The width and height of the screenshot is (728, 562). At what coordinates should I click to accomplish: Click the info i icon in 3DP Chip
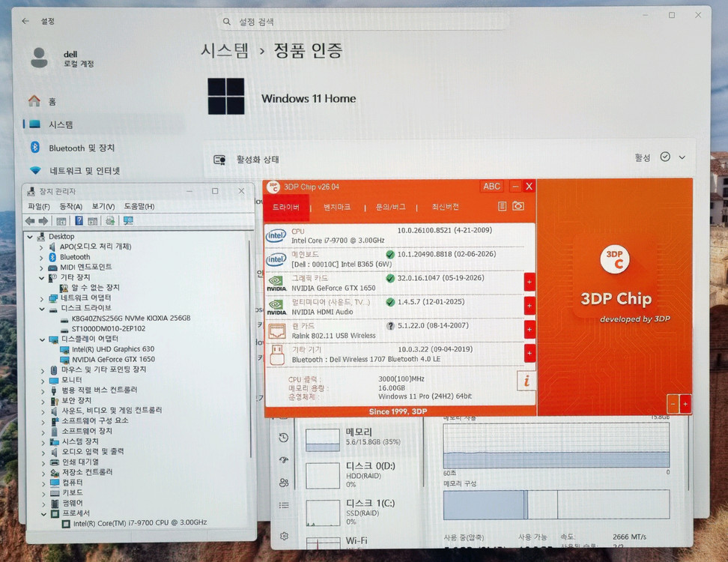pyautogui.click(x=527, y=381)
